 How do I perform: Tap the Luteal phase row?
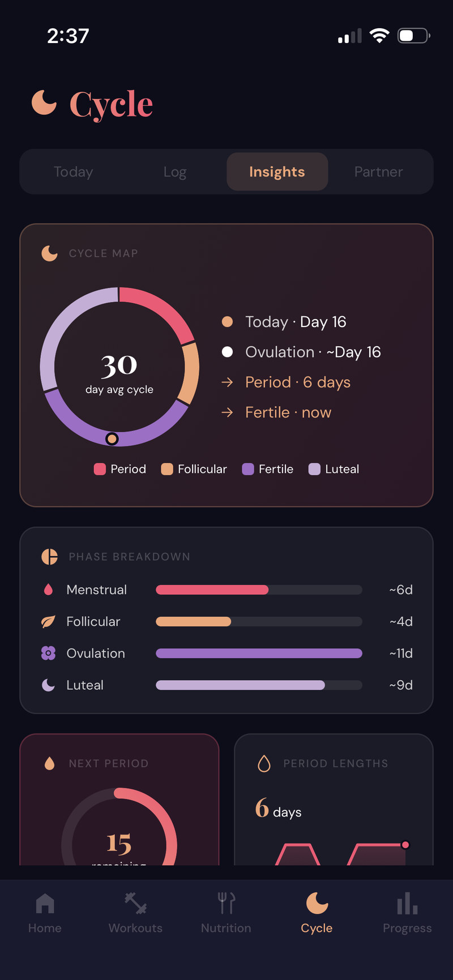226,685
